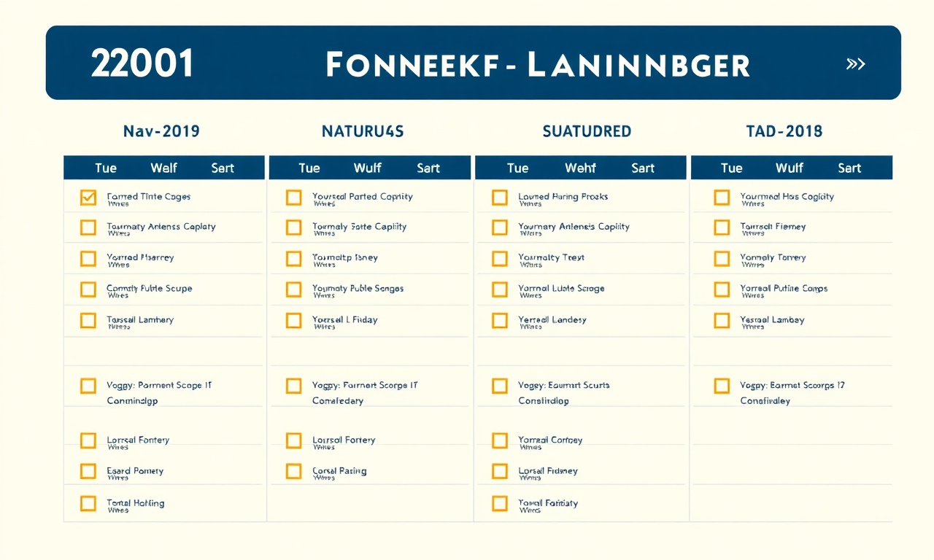Screen dimensions: 934x560
Task: Check the Tournaty Antenss Caplaty box in Nav-2019
Action: [x=88, y=227]
